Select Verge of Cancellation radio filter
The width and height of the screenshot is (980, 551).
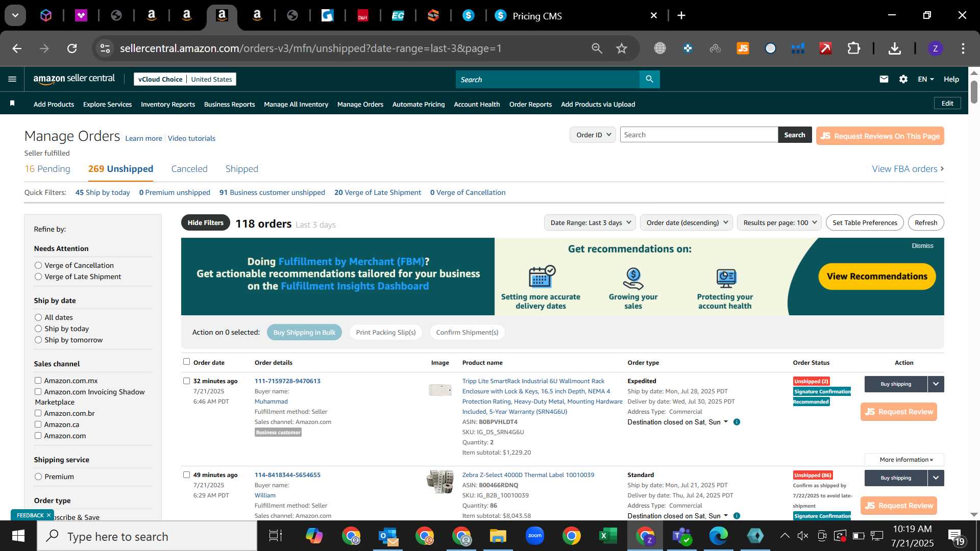click(x=38, y=265)
